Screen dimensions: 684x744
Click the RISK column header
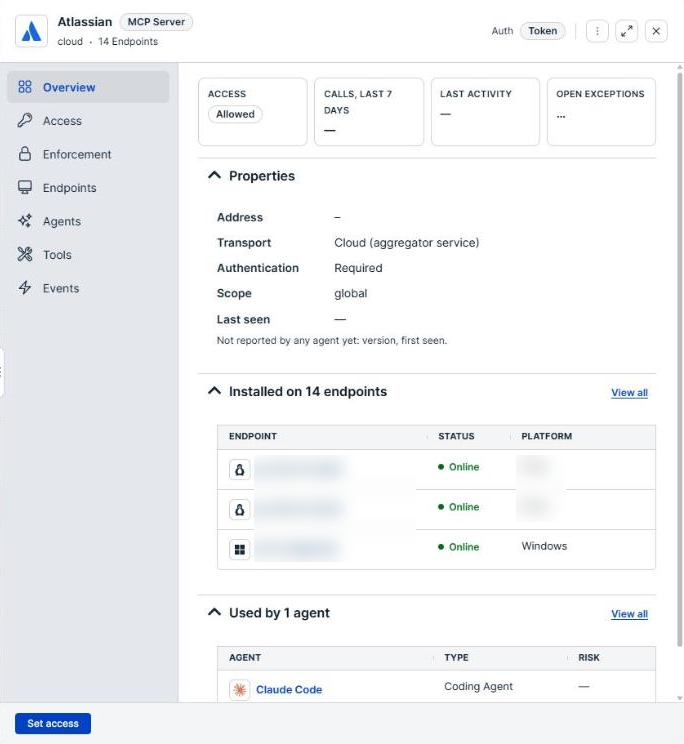589,657
